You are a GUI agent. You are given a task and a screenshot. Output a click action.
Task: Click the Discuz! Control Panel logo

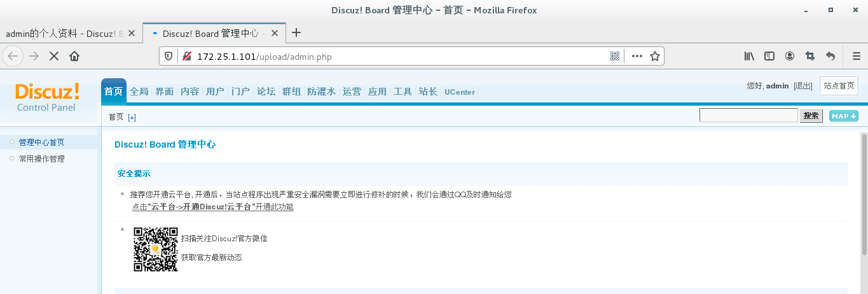(47, 97)
